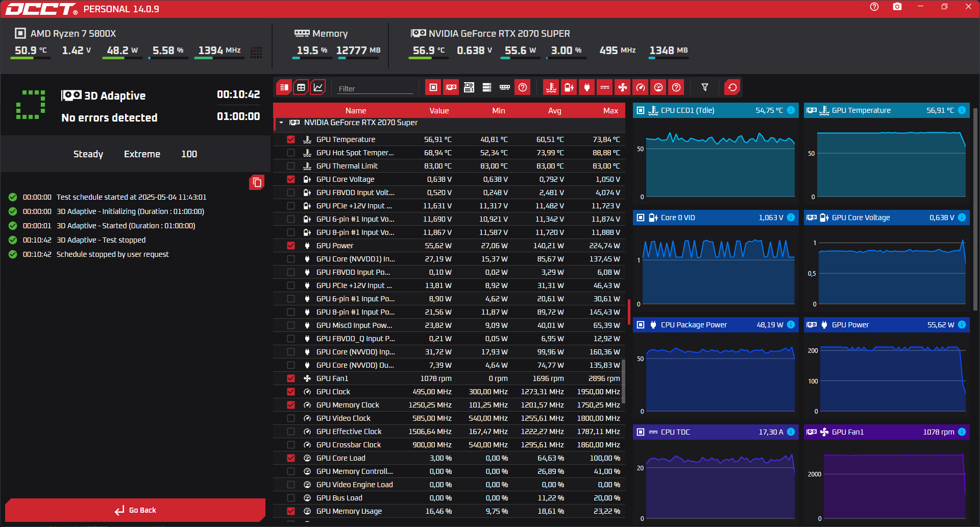Open info for CPU Package Power graph
The image size is (980, 527).
pos(791,325)
